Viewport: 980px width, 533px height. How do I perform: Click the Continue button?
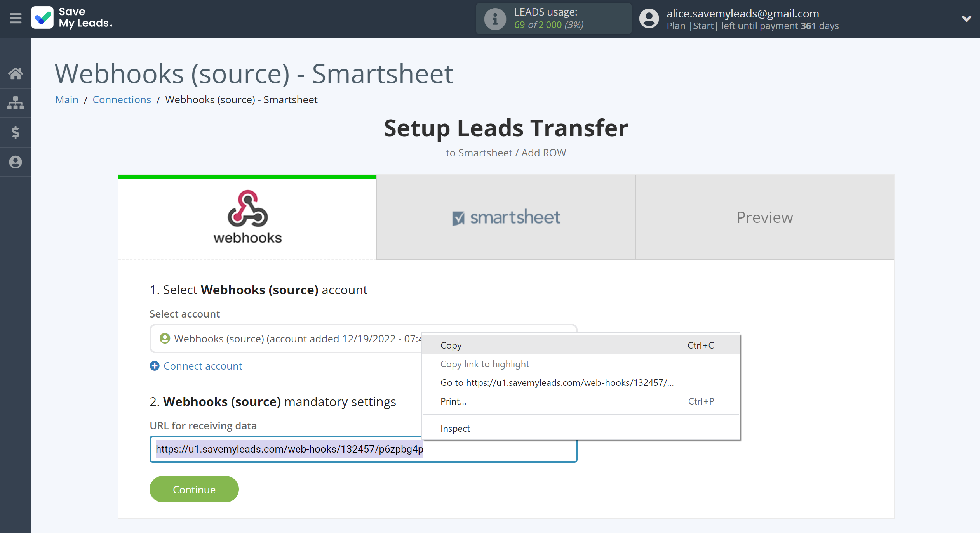click(x=193, y=488)
